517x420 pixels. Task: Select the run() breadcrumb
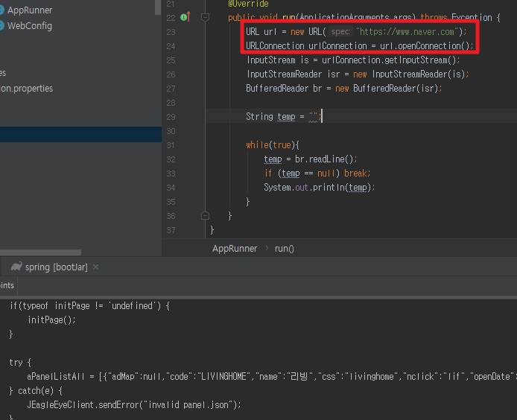[x=285, y=249]
